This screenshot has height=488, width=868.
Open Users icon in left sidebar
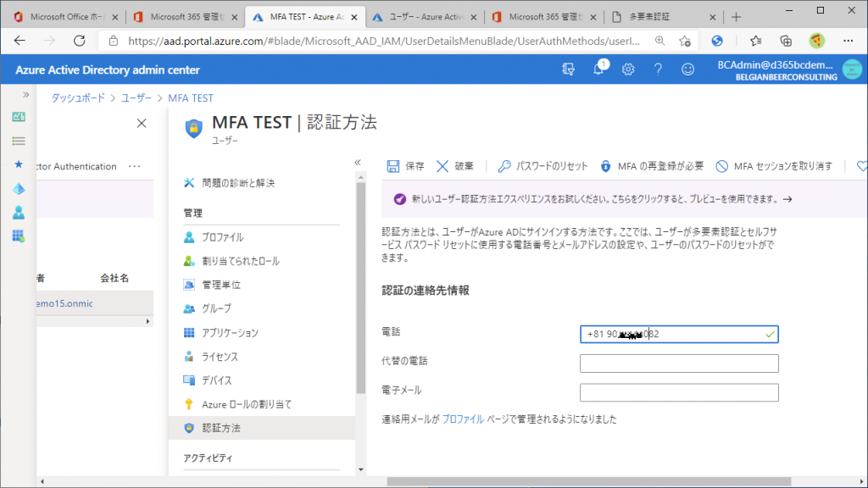19,213
